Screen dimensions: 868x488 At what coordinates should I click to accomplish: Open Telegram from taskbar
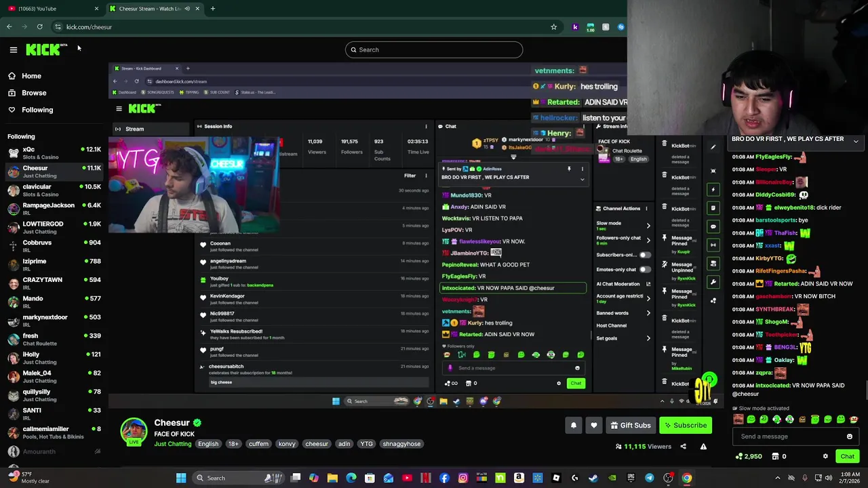tap(649, 478)
